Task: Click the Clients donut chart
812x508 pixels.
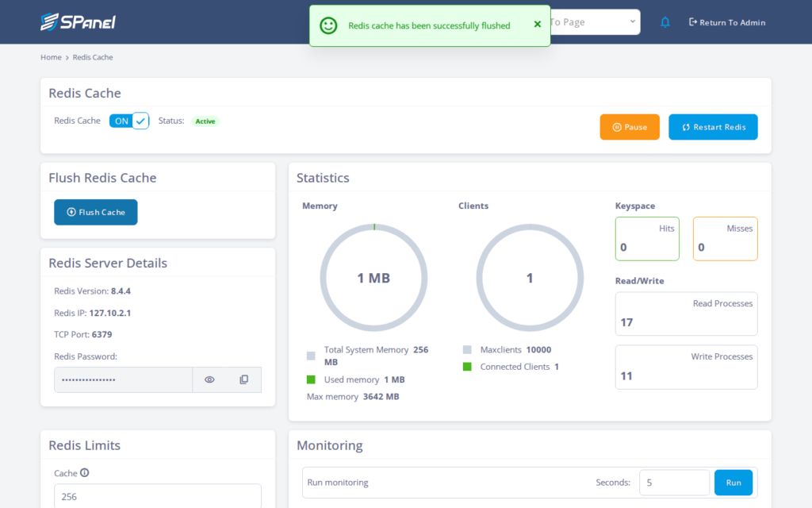Action: tap(530, 278)
